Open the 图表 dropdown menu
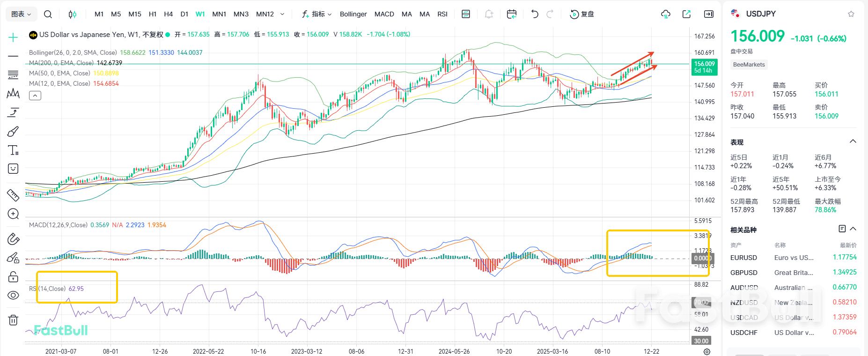Screen dimensions: 868x356 coord(21,14)
